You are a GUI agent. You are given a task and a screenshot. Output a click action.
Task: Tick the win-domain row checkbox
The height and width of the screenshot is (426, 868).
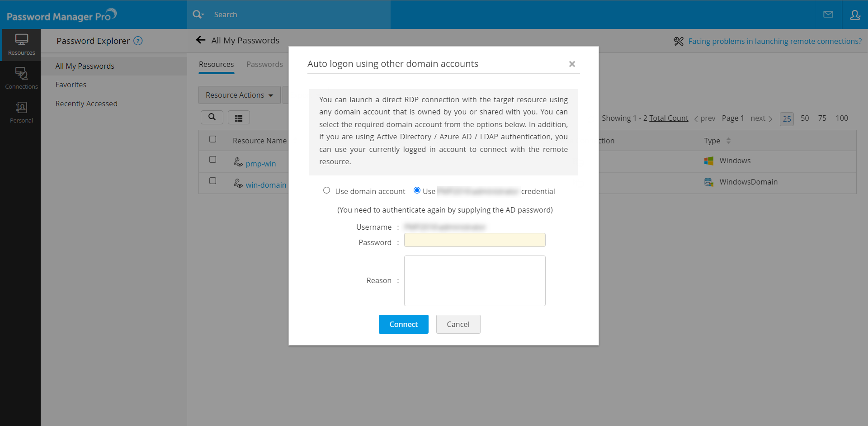(212, 181)
